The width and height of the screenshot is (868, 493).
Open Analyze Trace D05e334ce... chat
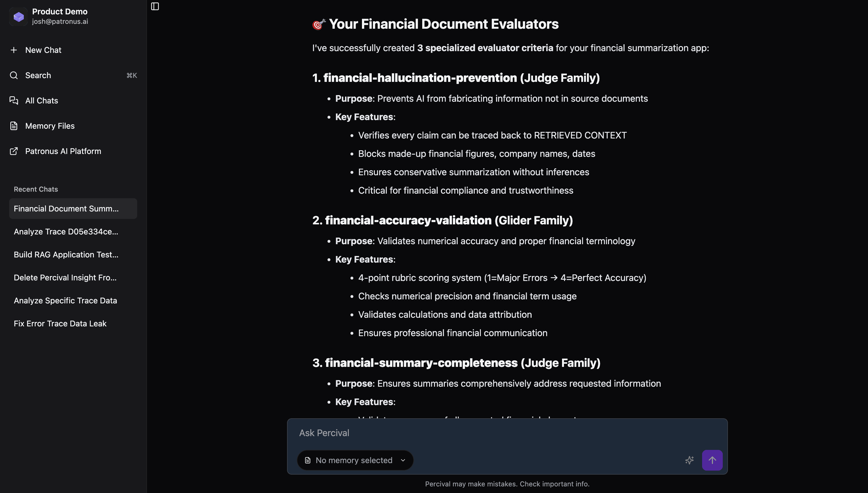66,232
